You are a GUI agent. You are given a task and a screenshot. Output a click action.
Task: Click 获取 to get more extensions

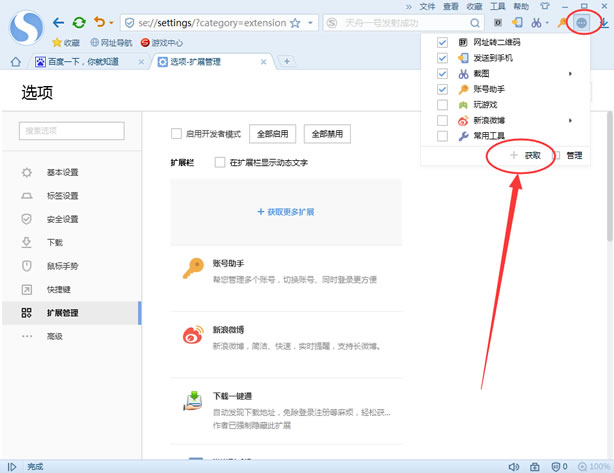[526, 155]
